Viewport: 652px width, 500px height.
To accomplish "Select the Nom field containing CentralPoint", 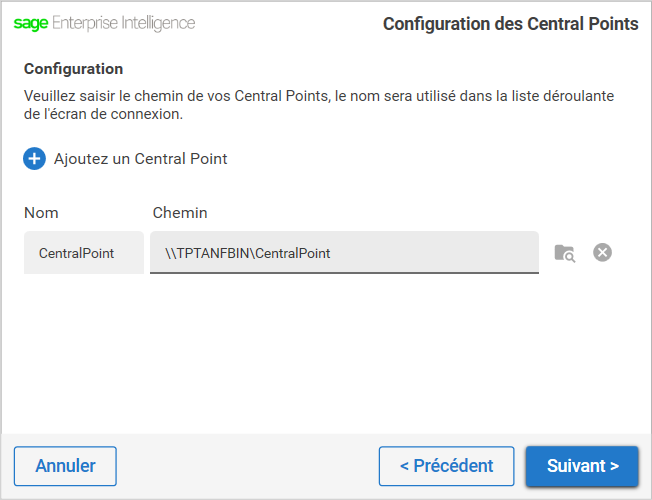I will (84, 252).
